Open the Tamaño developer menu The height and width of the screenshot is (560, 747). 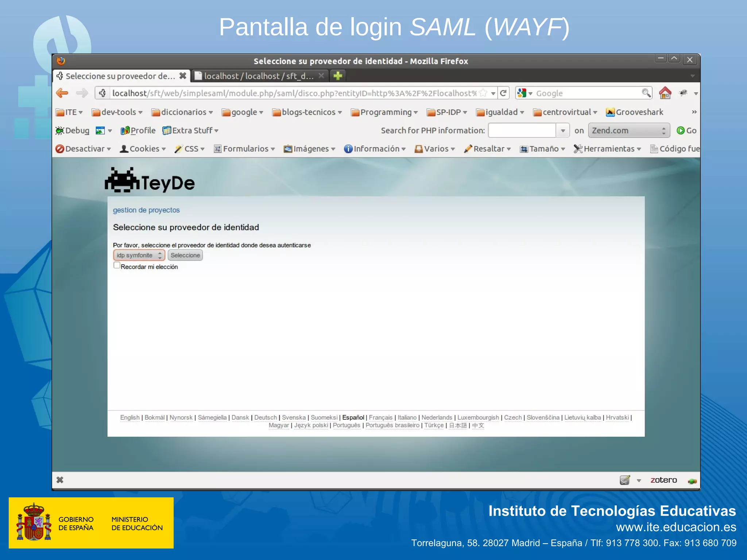click(x=542, y=149)
